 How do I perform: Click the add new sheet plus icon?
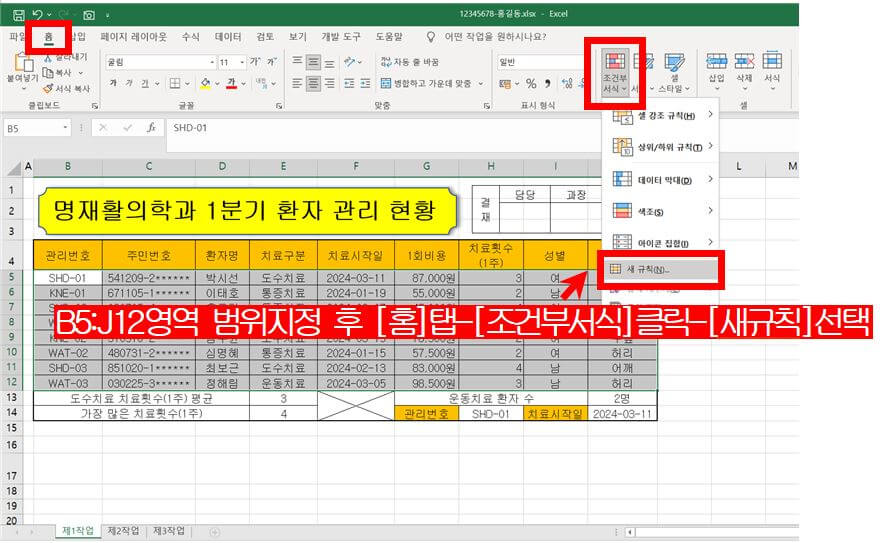click(x=214, y=532)
